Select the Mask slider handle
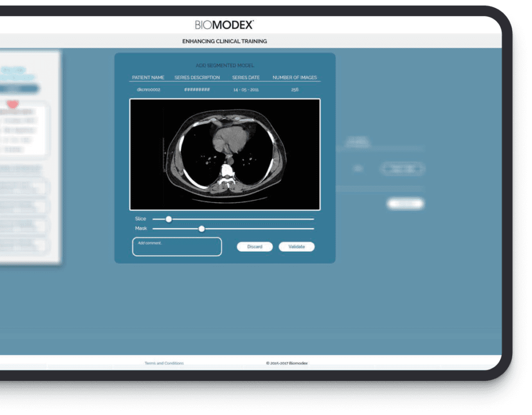532x415 pixels. point(202,229)
